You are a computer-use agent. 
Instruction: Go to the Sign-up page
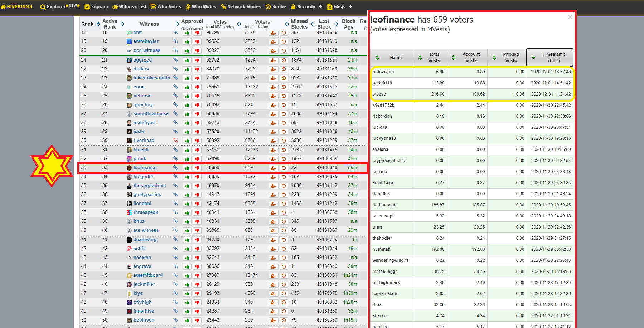[x=96, y=7]
